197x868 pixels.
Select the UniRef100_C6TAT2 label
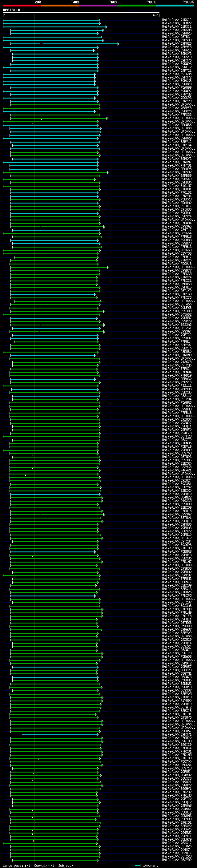click(177, 707)
